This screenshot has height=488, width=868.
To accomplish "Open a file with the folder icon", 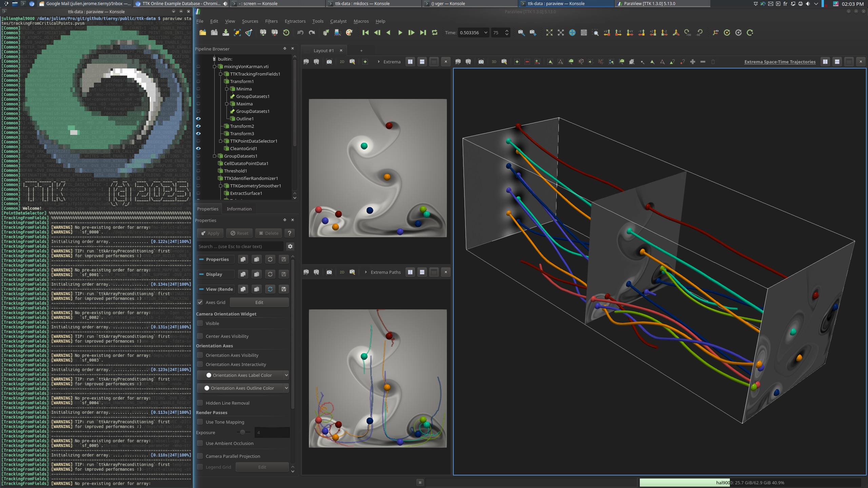I will [x=203, y=33].
